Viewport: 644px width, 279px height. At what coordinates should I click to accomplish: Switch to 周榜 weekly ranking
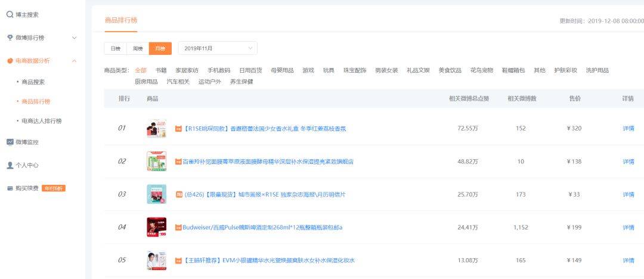138,48
